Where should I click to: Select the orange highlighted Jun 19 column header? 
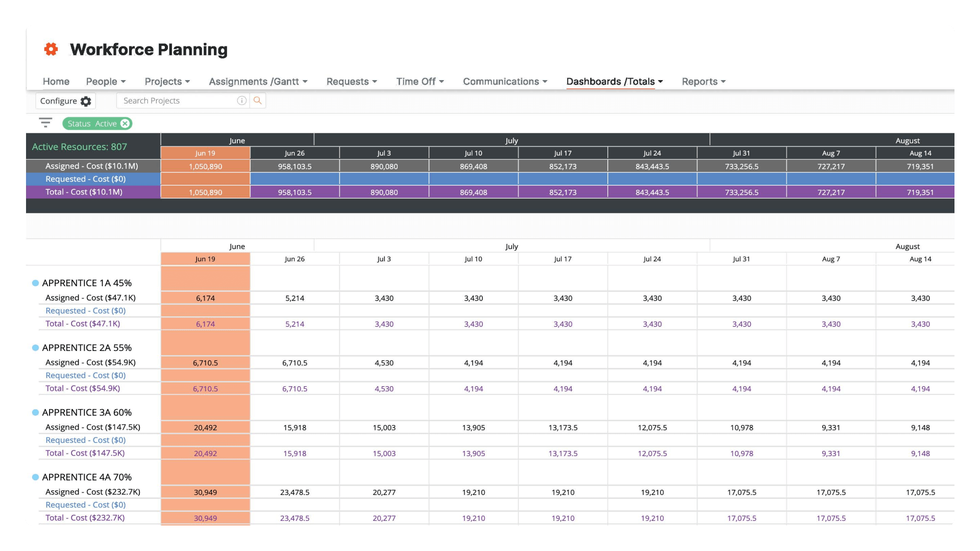click(x=205, y=153)
